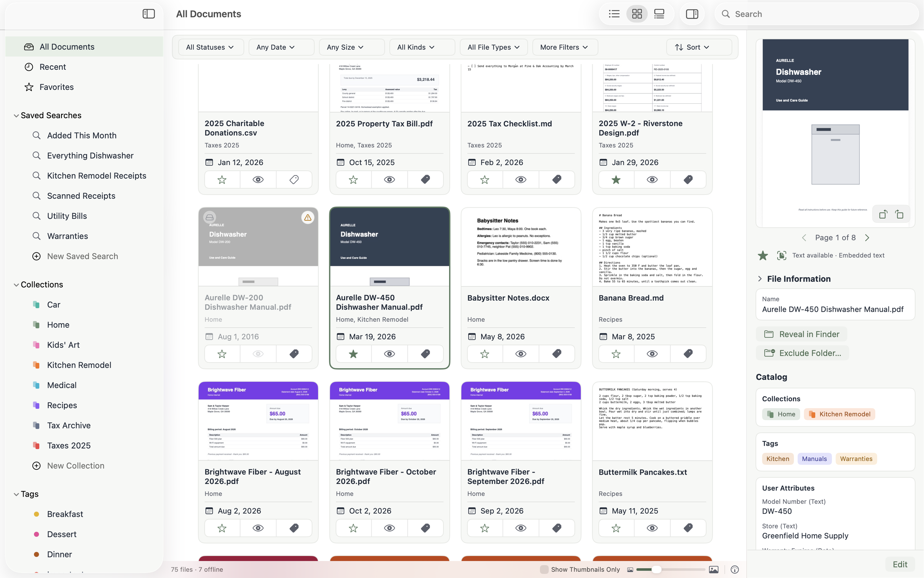Toggle eye icon on Banana Bread.md
The height and width of the screenshot is (578, 924).
tap(652, 354)
